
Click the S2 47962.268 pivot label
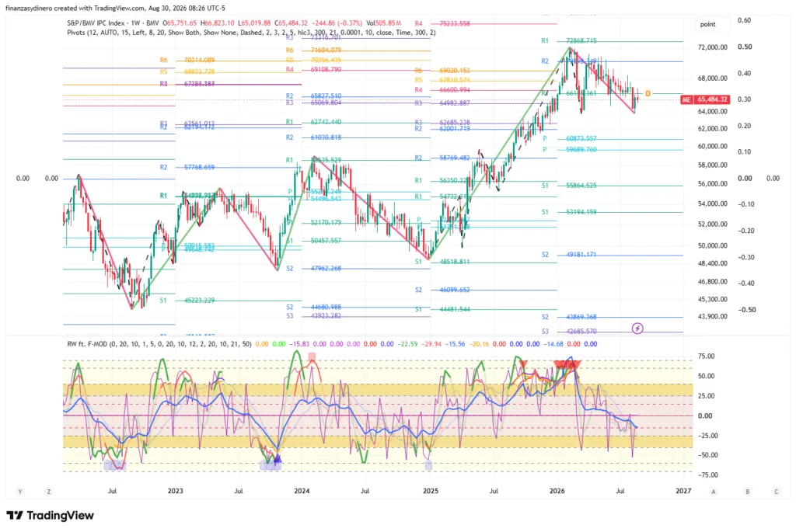[x=313, y=268]
